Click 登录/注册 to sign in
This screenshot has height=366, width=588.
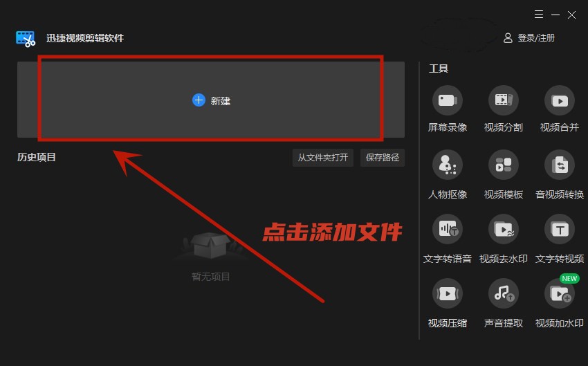click(x=536, y=38)
